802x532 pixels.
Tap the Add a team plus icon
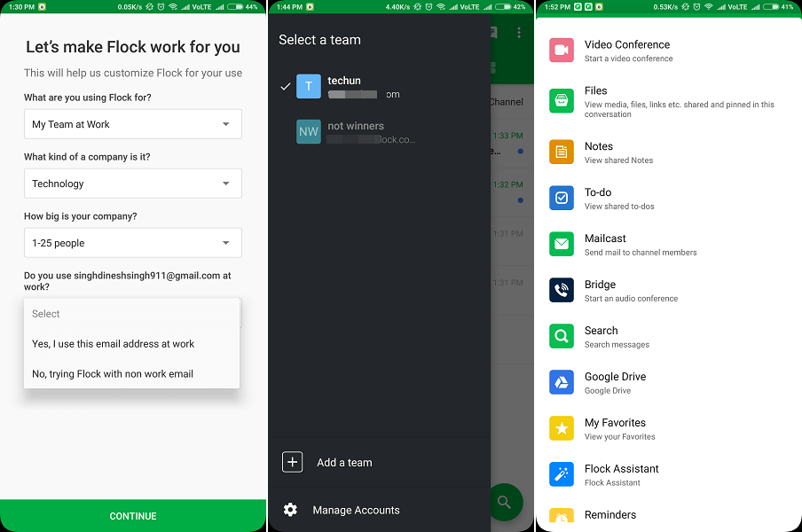(292, 462)
